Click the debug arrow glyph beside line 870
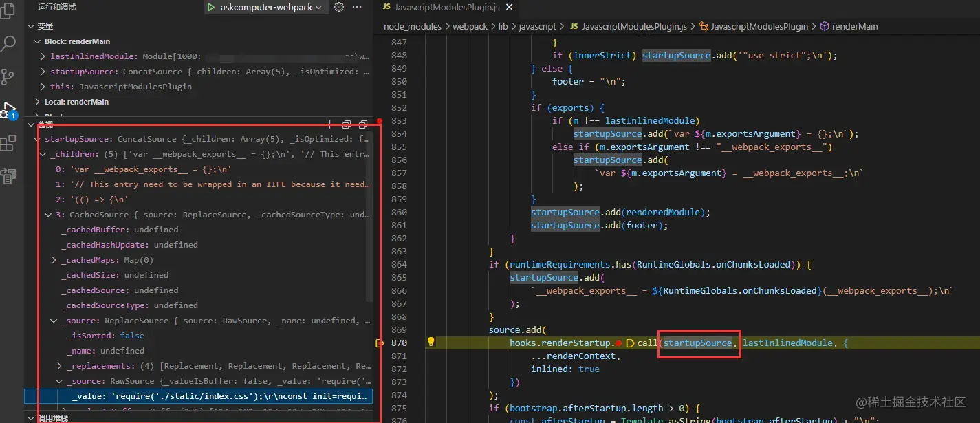Image resolution: width=980 pixels, height=423 pixels. [x=379, y=343]
